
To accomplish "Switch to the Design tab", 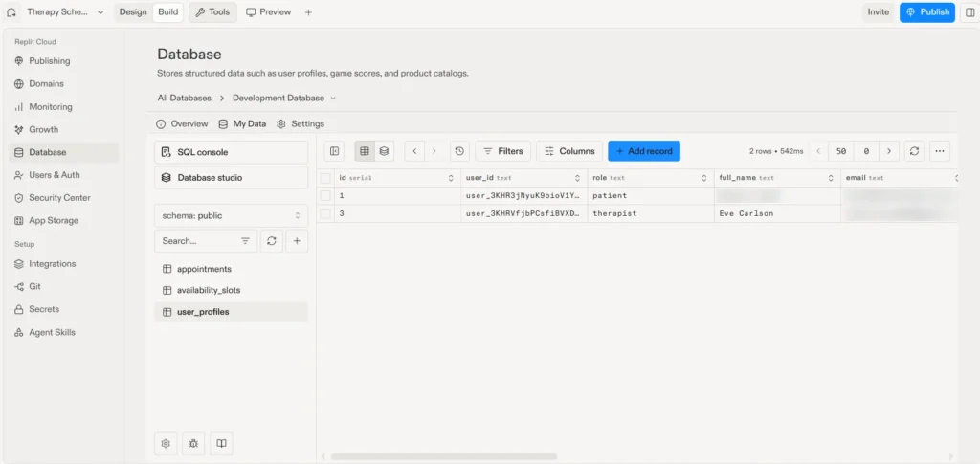I will click(133, 11).
